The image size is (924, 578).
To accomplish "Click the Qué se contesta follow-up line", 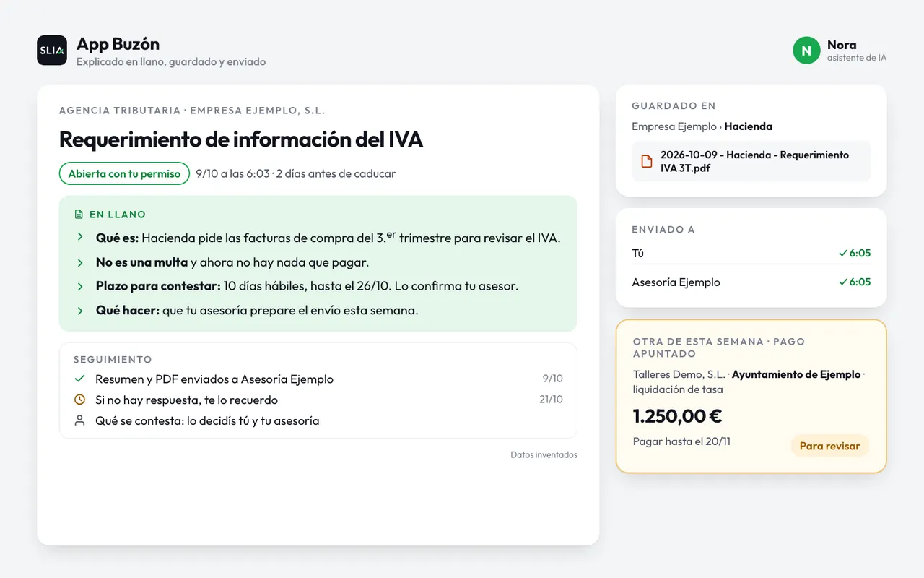I will (207, 420).
